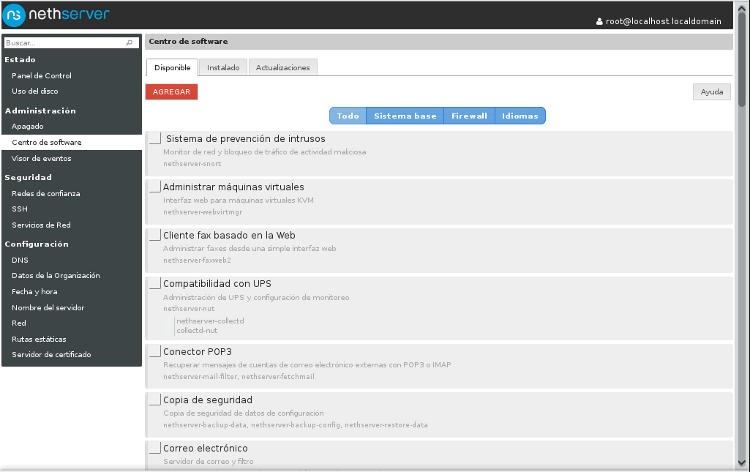Open Servicios de Red
750x472 pixels.
pos(41,225)
